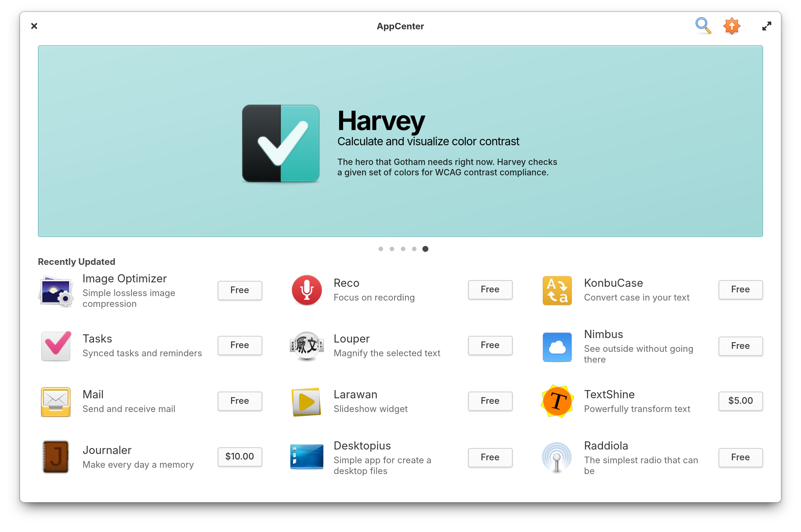The width and height of the screenshot is (801, 532).
Task: Click the Raddiola radio app icon
Action: 557,457
